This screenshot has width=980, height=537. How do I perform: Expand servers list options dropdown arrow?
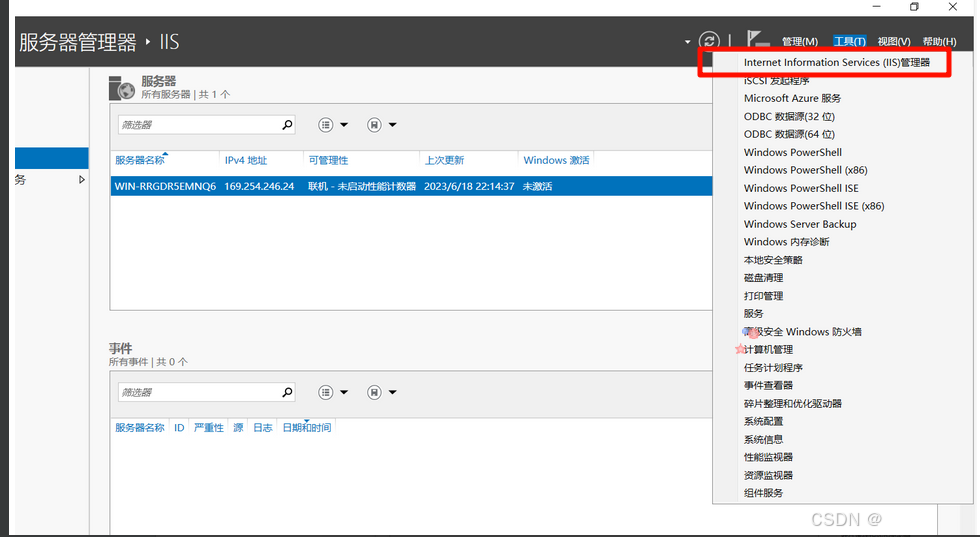[x=344, y=124]
